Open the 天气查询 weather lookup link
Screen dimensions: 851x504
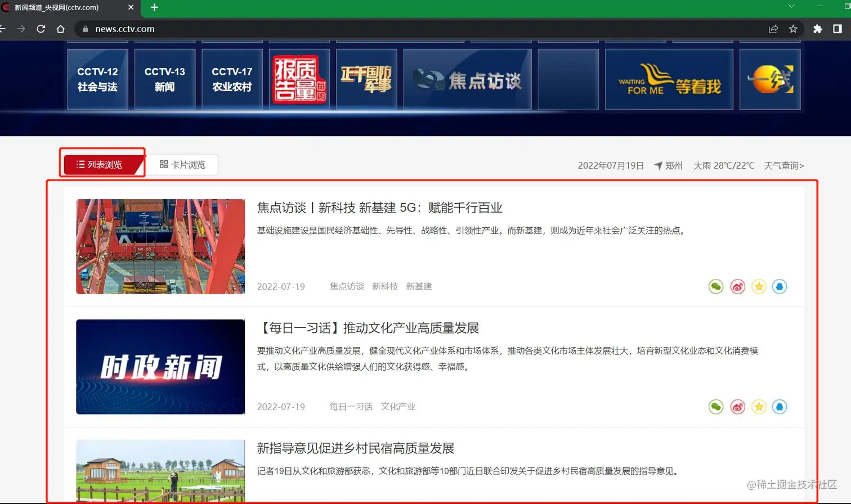click(x=784, y=165)
